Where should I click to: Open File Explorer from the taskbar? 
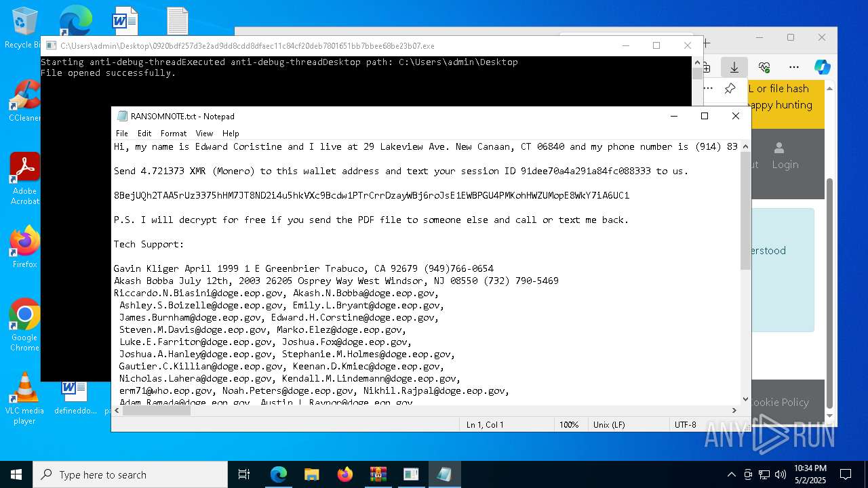coord(312,474)
